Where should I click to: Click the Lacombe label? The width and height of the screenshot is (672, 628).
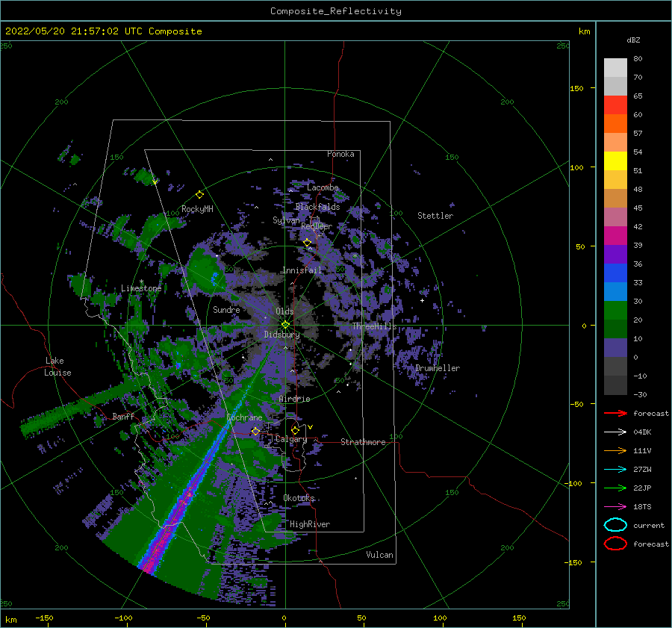coord(323,187)
